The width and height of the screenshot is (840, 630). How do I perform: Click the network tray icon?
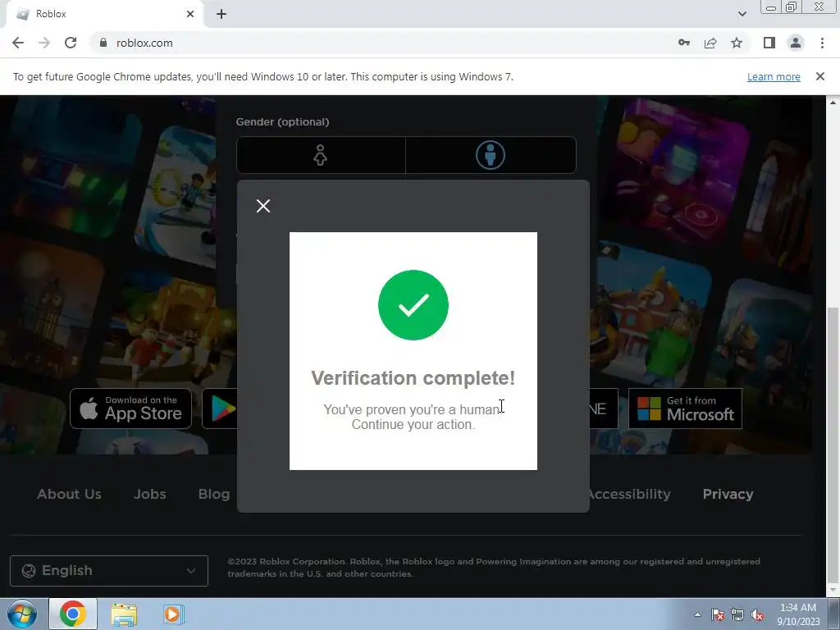(737, 614)
